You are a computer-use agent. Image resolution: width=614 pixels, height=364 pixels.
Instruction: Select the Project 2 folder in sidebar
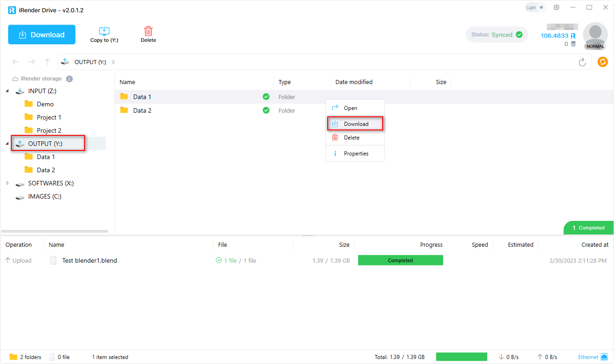click(49, 130)
